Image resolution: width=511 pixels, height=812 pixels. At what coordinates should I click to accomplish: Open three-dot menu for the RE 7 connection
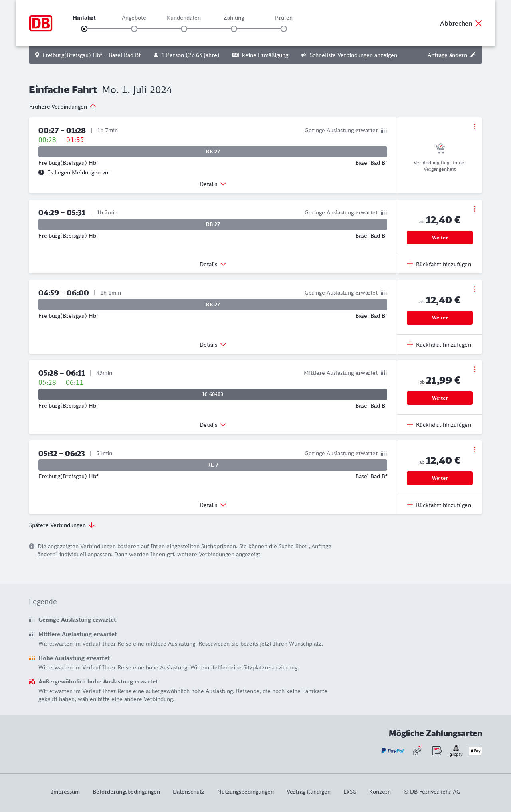click(x=475, y=450)
